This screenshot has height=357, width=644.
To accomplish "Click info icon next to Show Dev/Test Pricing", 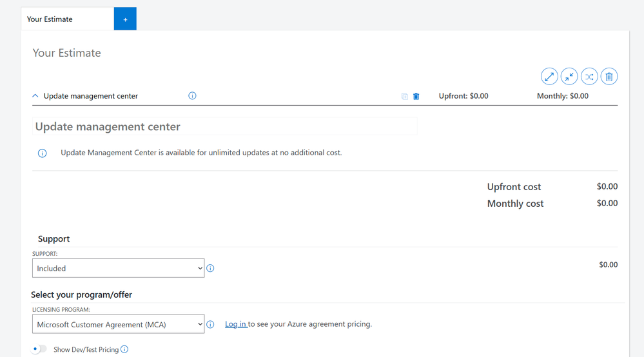I will [124, 349].
